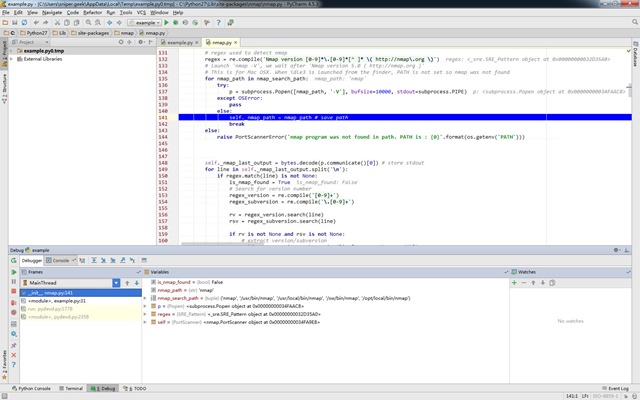This screenshot has width=640, height=400.
Task: Toggle read-only lock in the status bar
Action: coord(626,396)
